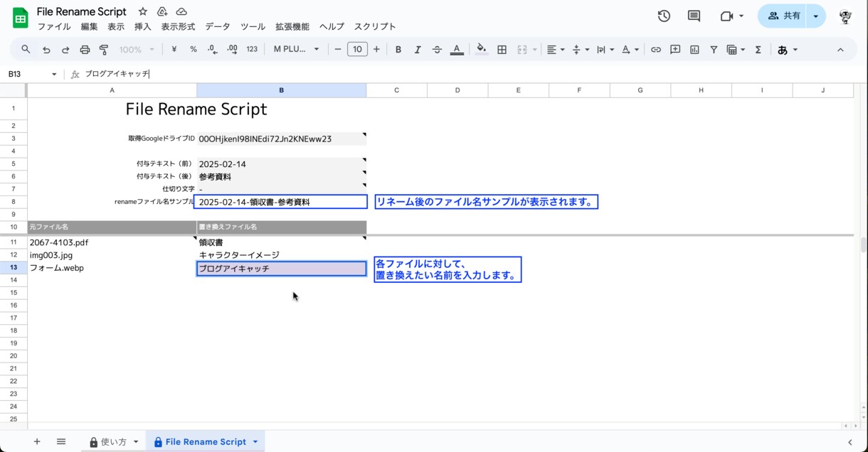Screen dimensions: 868x452
Task: Open the borders tool
Action: pos(502,49)
